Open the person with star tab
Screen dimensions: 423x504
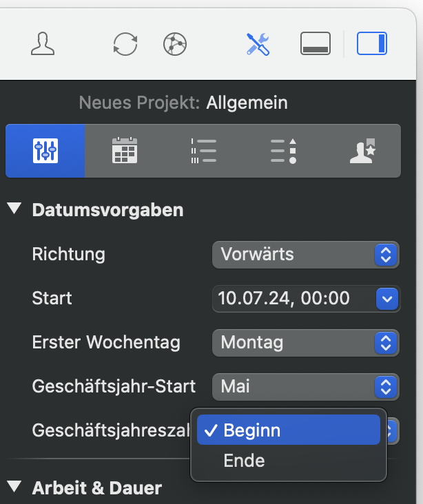pos(362,151)
